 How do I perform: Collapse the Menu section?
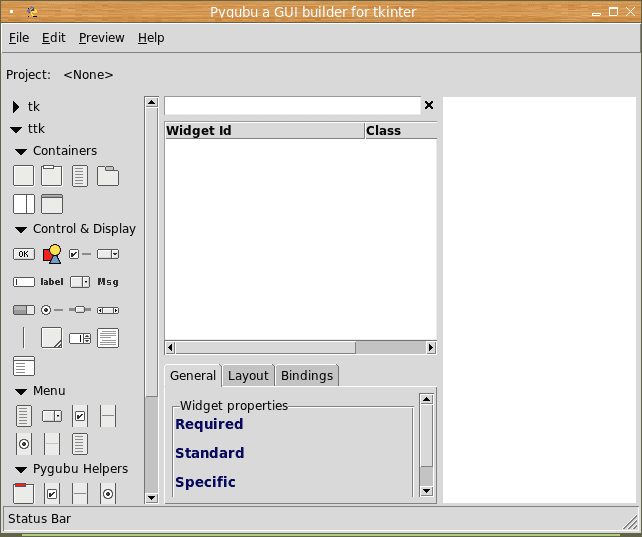click(21, 392)
